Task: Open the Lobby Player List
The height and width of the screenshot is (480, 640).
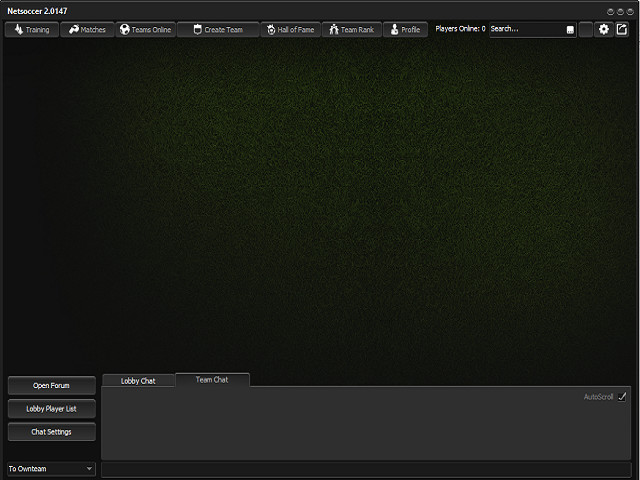Action: (x=52, y=408)
